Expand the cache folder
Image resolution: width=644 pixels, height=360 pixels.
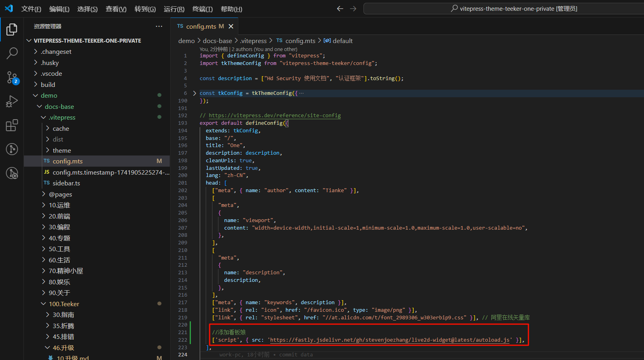click(48, 128)
